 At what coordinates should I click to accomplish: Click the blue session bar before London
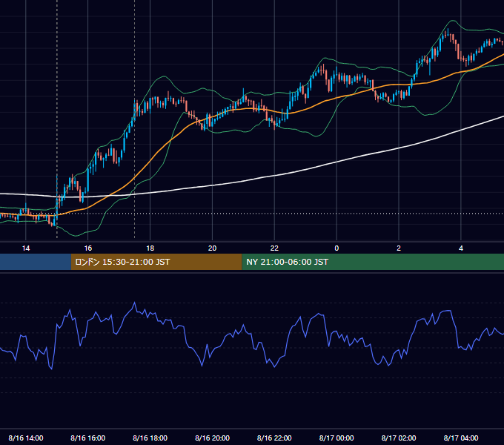click(x=36, y=262)
